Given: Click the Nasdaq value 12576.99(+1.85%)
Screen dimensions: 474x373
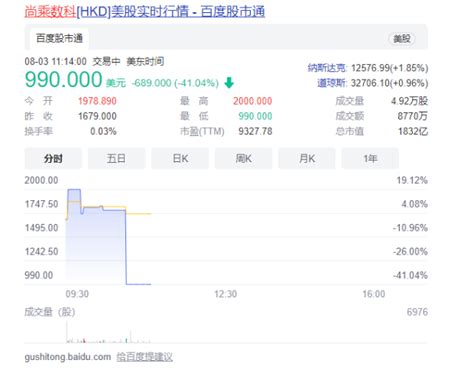Looking at the screenshot, I should pyautogui.click(x=390, y=68).
